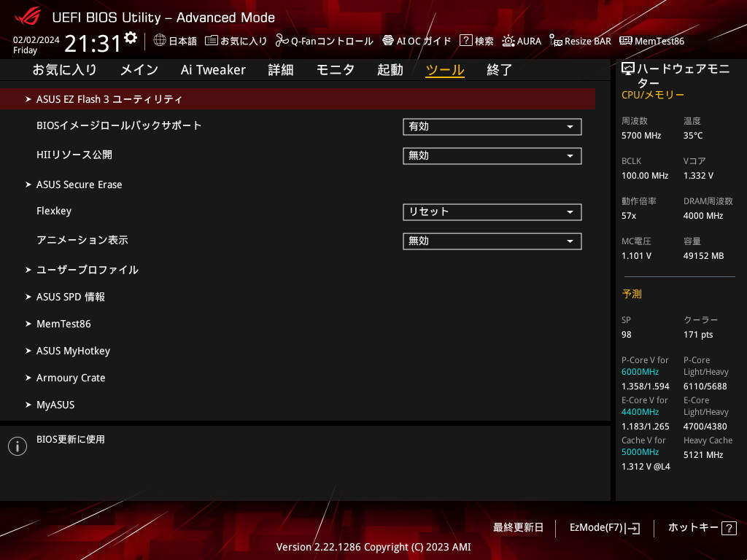Open the お気に入り favorites list icon

click(x=211, y=41)
